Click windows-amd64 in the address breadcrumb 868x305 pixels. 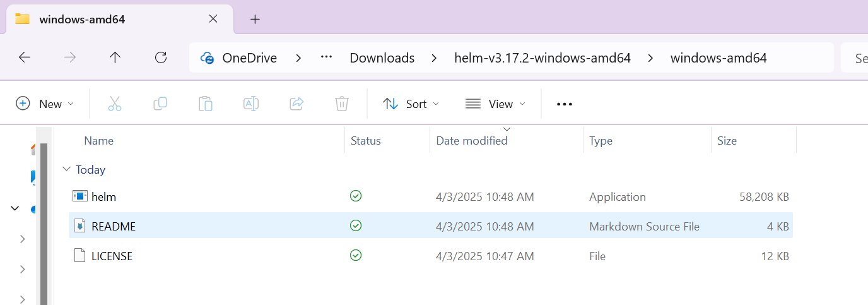pos(718,58)
